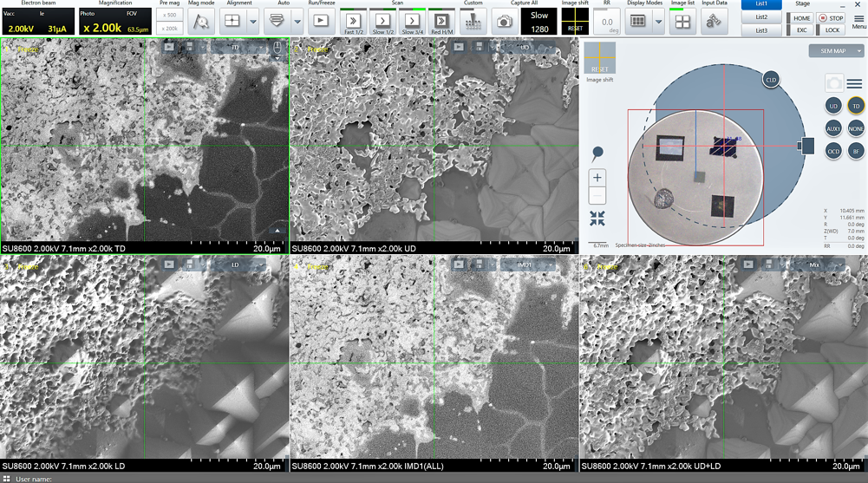
Task: Select the Red H/M scan mode
Action: tap(441, 22)
